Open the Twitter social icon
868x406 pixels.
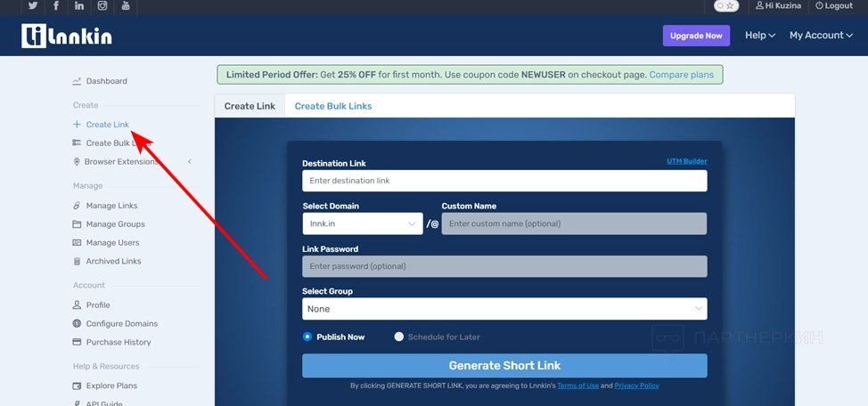click(33, 5)
